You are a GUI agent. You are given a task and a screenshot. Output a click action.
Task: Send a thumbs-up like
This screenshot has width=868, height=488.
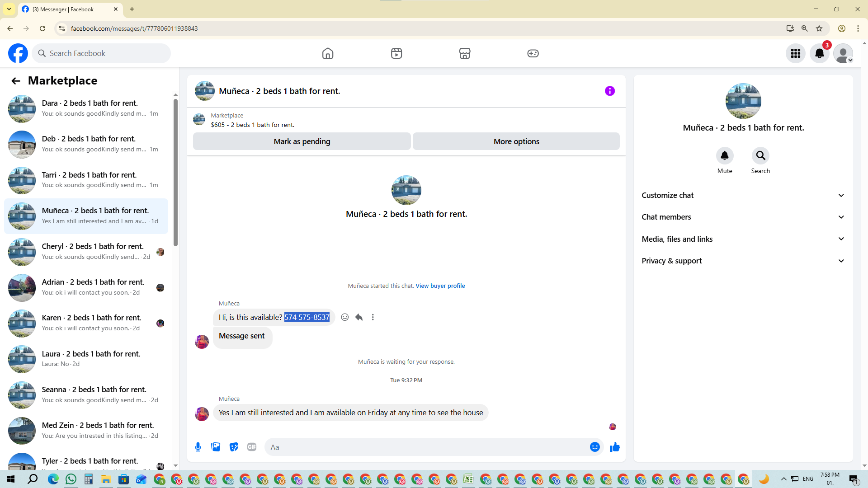point(614,447)
